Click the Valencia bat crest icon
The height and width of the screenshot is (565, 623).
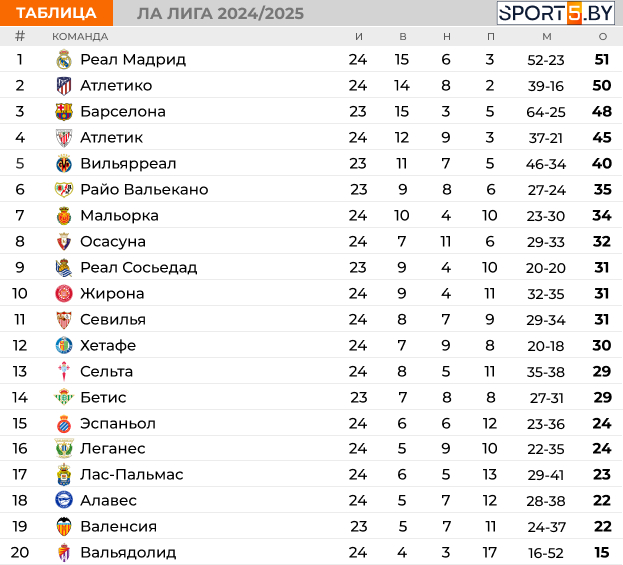tap(64, 526)
